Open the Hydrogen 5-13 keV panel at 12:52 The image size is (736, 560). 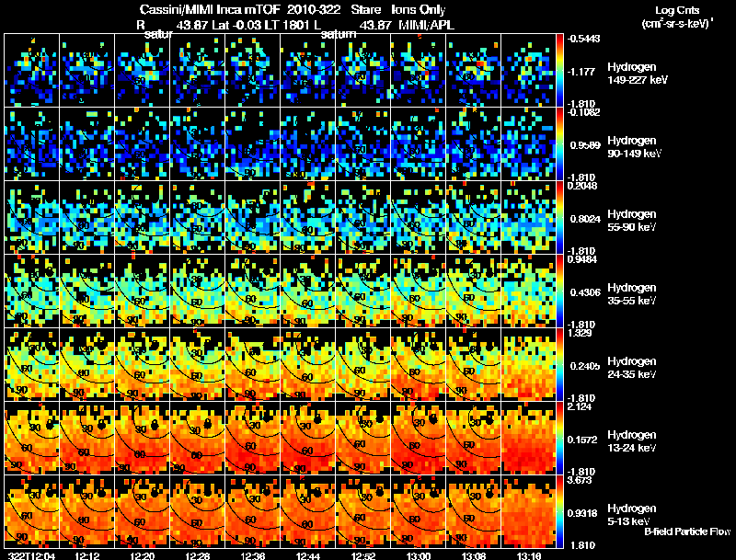362,512
